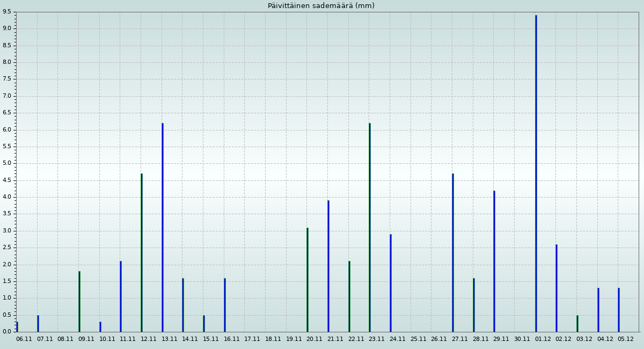Viewport: 644px width, 349px height.
Task: Click the 05.12 x-axis date label
Action: tap(625, 339)
